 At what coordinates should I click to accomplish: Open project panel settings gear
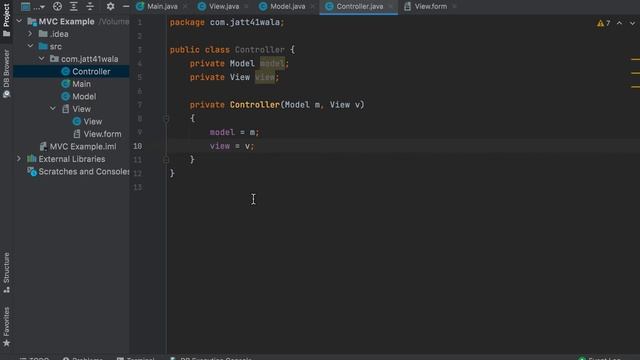(x=110, y=7)
